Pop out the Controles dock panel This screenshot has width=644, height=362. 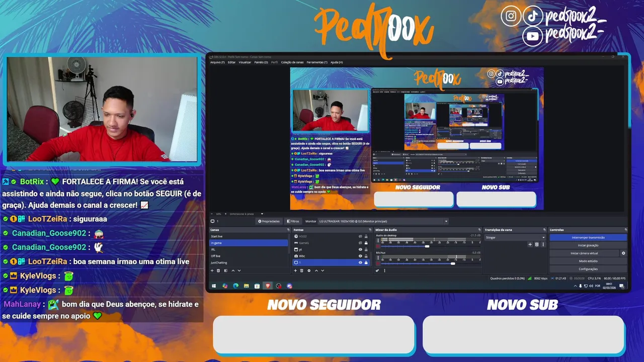click(x=626, y=230)
